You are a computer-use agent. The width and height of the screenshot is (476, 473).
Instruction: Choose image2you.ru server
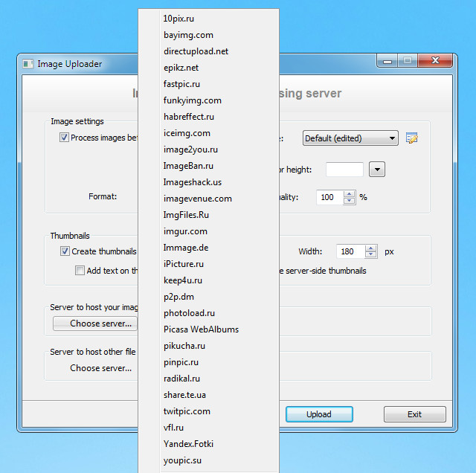pyautogui.click(x=208, y=149)
